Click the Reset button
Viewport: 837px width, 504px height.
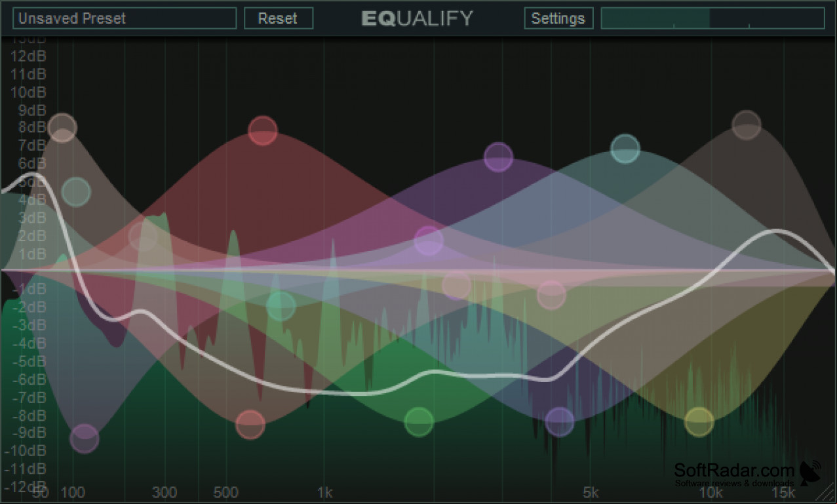(x=279, y=18)
